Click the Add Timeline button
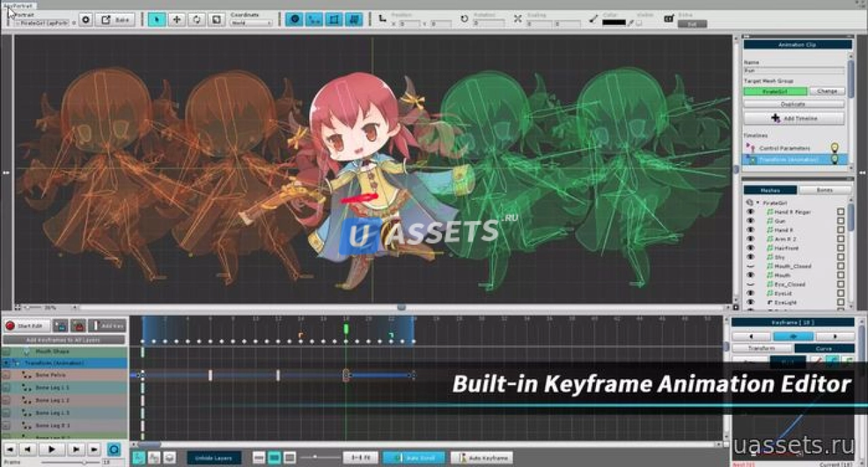 point(794,118)
